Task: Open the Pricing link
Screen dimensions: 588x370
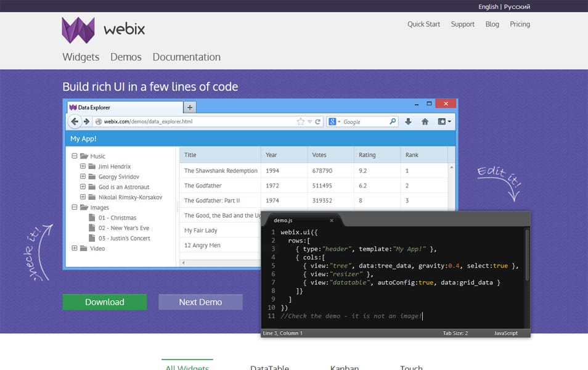Action: click(520, 24)
